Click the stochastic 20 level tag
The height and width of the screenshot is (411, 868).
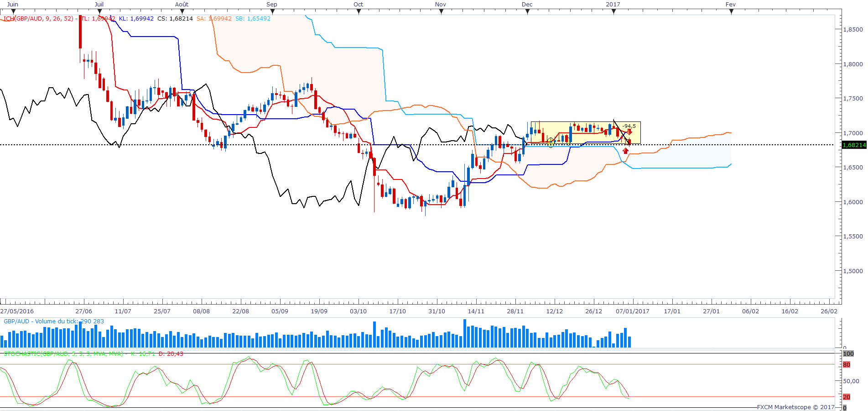pos(847,397)
